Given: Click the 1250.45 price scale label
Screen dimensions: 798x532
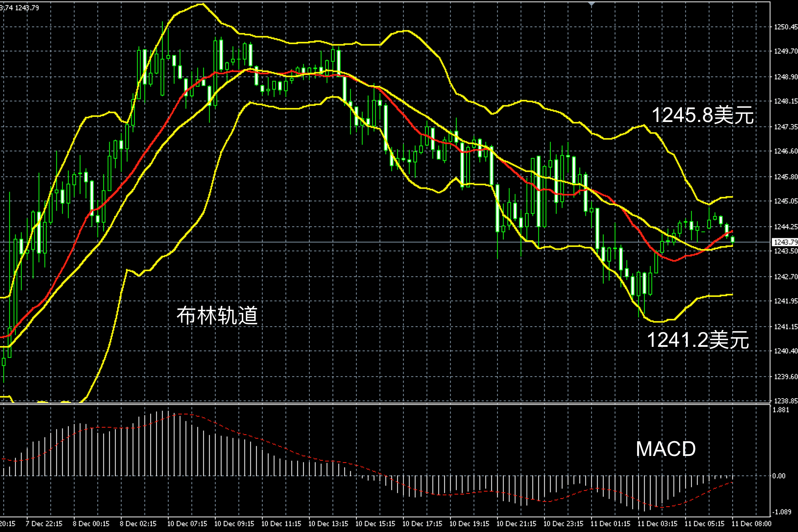Looking at the screenshot, I should [x=786, y=27].
